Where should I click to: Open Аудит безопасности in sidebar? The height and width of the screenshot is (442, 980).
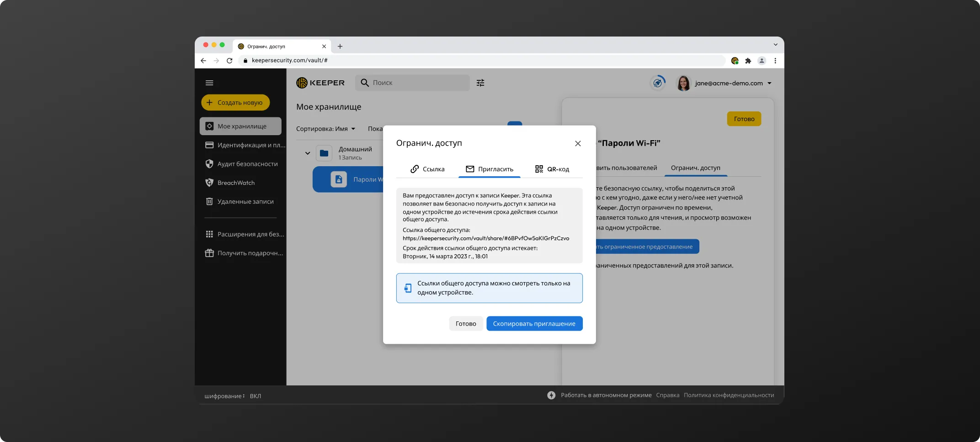pyautogui.click(x=241, y=163)
